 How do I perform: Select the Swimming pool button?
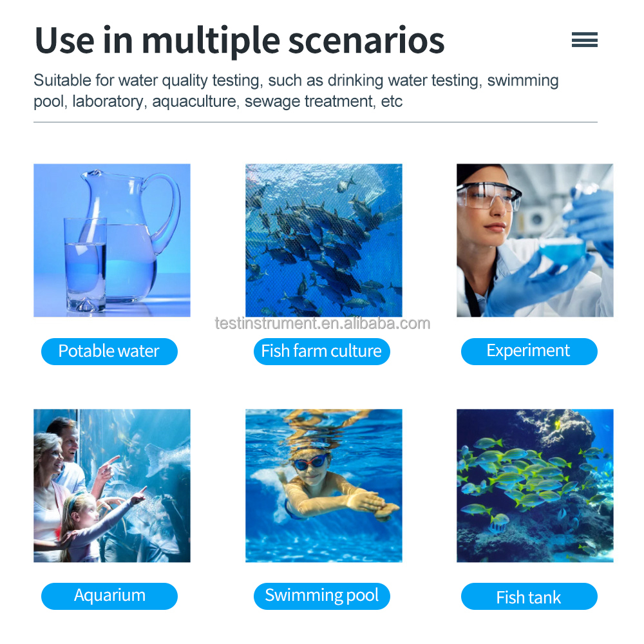321,596
